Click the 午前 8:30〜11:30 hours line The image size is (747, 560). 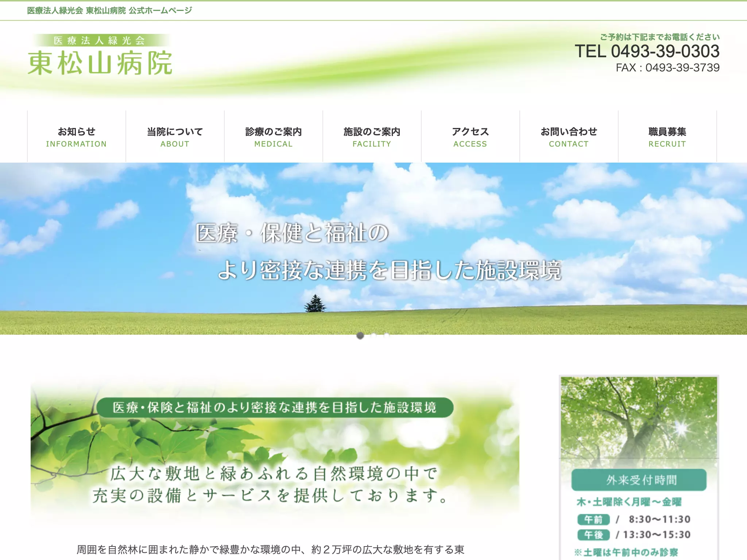[x=634, y=519]
